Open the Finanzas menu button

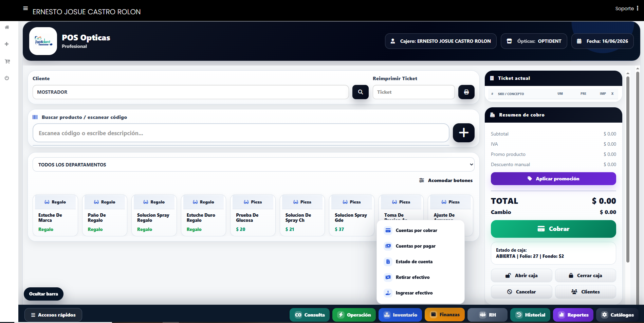[x=445, y=315]
